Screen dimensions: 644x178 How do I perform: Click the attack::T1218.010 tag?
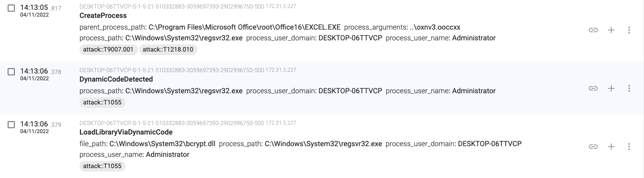168,50
